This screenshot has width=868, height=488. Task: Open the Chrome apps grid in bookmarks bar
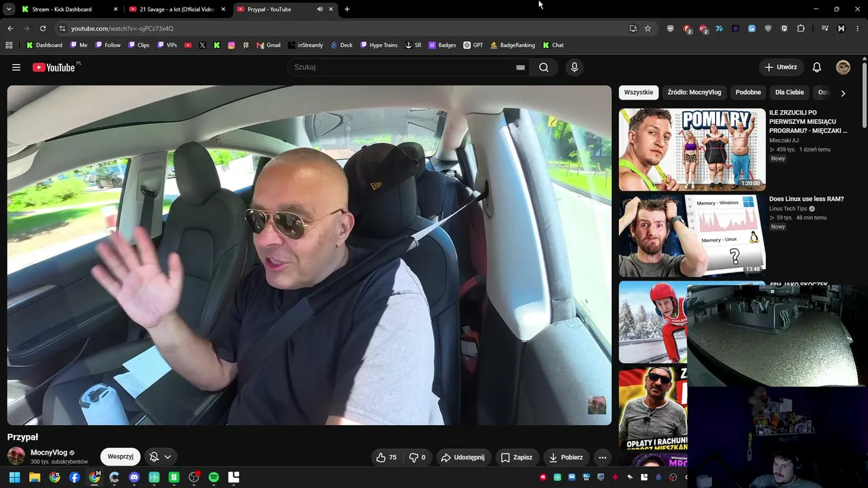(x=9, y=45)
